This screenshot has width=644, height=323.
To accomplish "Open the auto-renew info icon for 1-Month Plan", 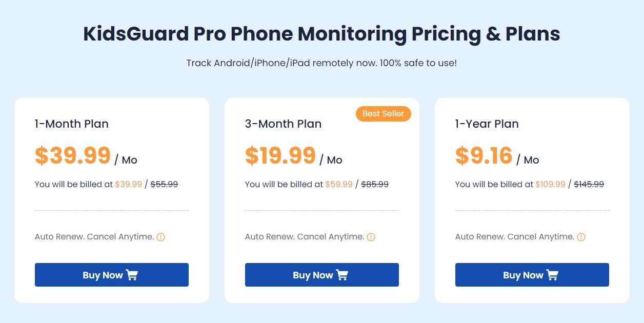I will tap(160, 237).
